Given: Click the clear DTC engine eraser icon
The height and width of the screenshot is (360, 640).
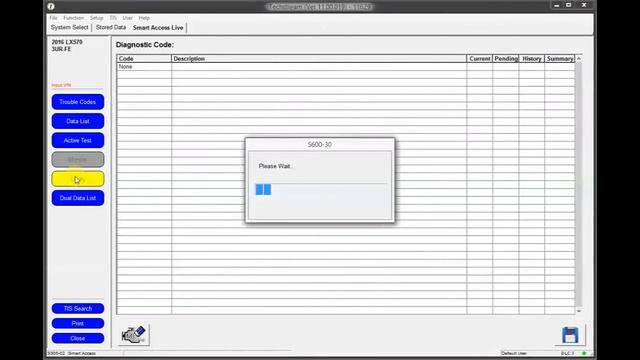Looking at the screenshot, I should pos(134,335).
